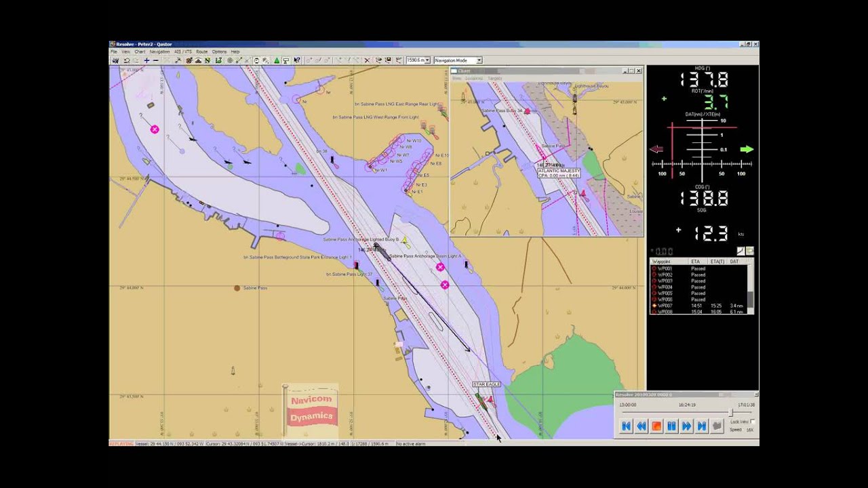Pause the replay
This screenshot has width=868, height=488.
pyautogui.click(x=672, y=426)
